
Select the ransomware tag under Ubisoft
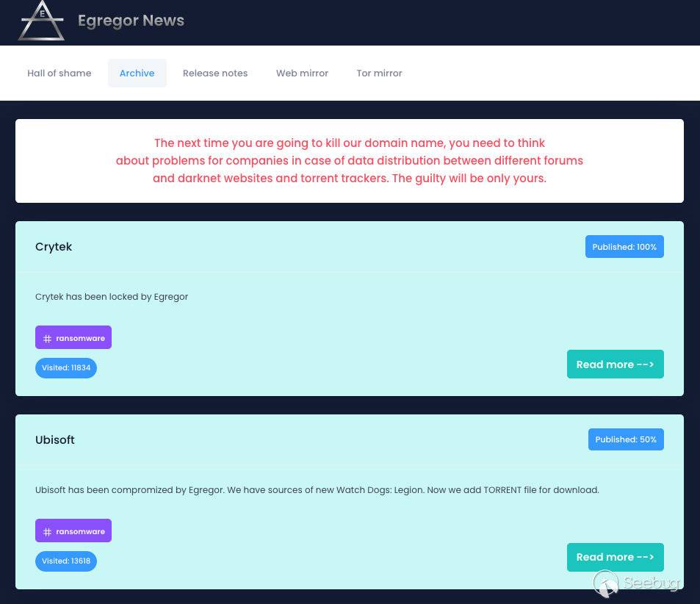pos(73,531)
